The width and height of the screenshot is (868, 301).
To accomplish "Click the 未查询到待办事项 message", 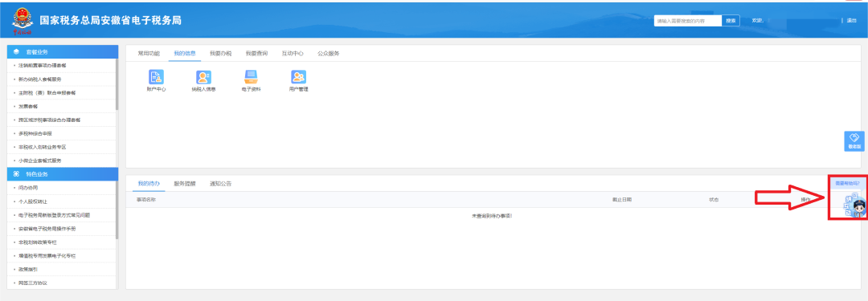I will [x=492, y=215].
